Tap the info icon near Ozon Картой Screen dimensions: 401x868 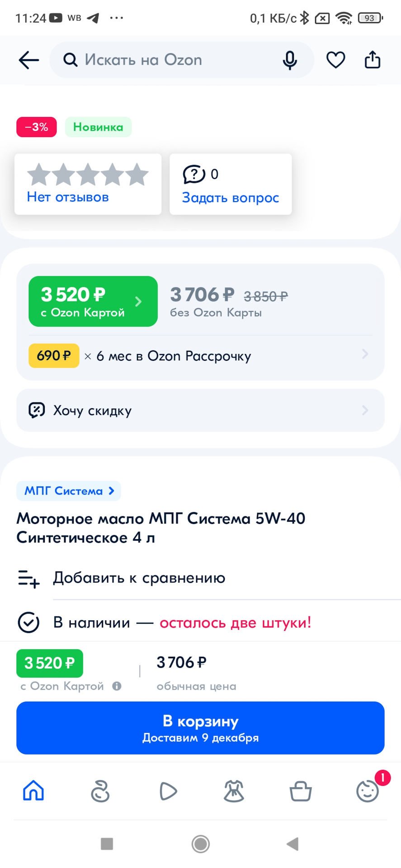pyautogui.click(x=117, y=686)
